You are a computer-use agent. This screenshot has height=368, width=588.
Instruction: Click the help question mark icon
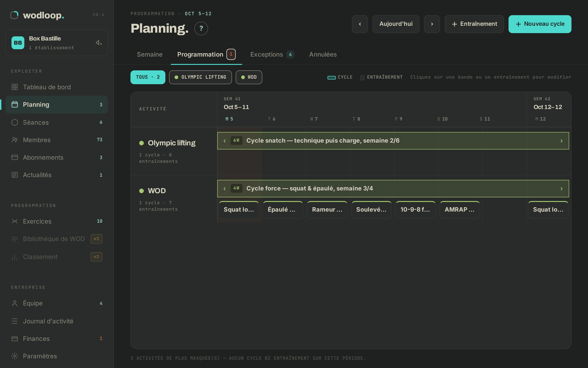click(201, 28)
